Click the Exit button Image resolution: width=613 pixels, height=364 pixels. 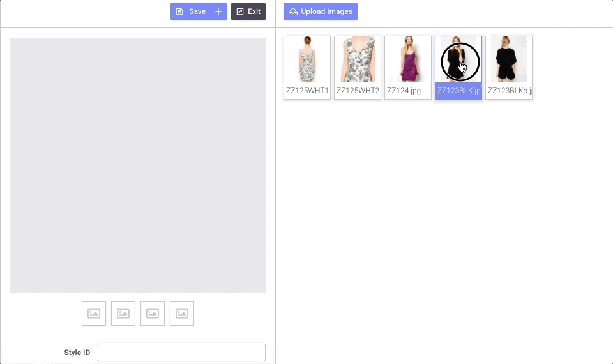[x=248, y=11]
